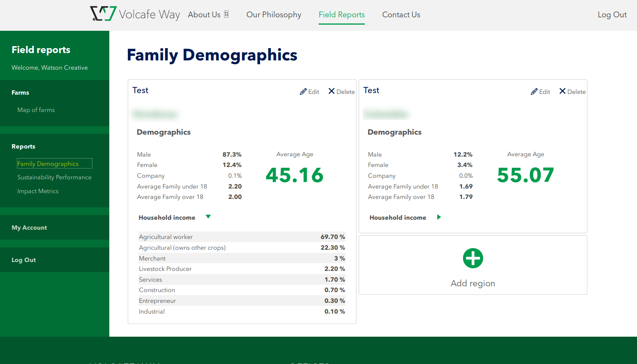This screenshot has height=364, width=637.
Task: Go to Our Philosophy page
Action: [x=274, y=15]
